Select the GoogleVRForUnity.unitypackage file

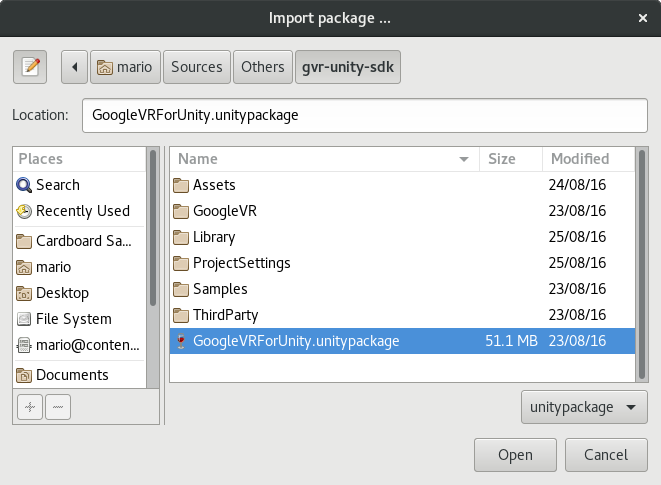(296, 341)
